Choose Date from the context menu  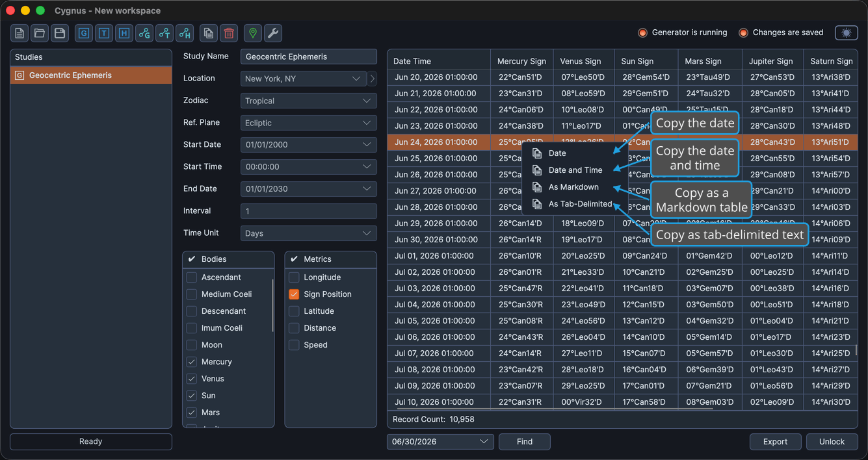point(575,153)
